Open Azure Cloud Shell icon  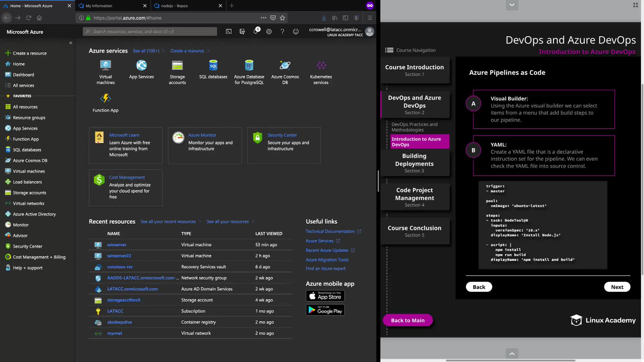click(228, 32)
